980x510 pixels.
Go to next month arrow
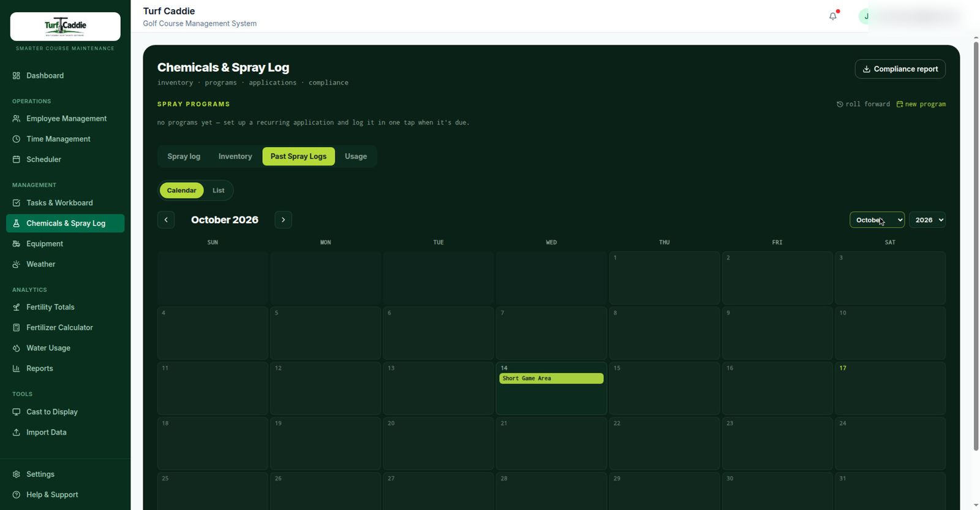[x=283, y=220]
